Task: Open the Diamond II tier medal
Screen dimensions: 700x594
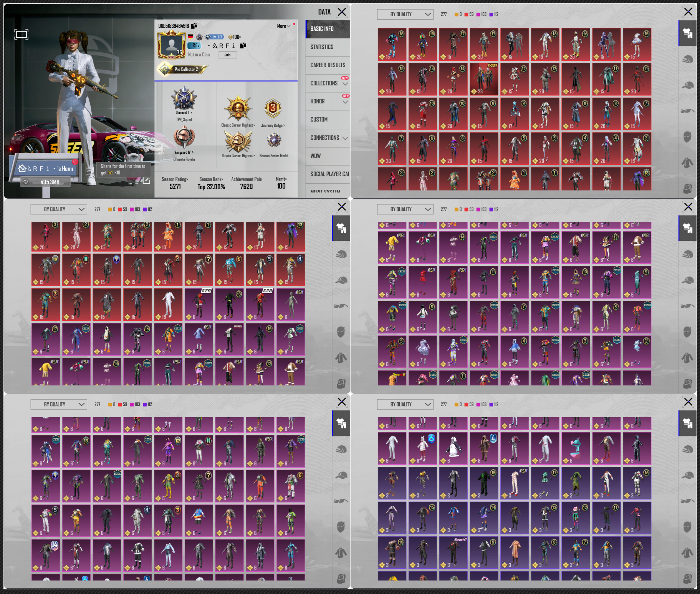Action: 184,99
